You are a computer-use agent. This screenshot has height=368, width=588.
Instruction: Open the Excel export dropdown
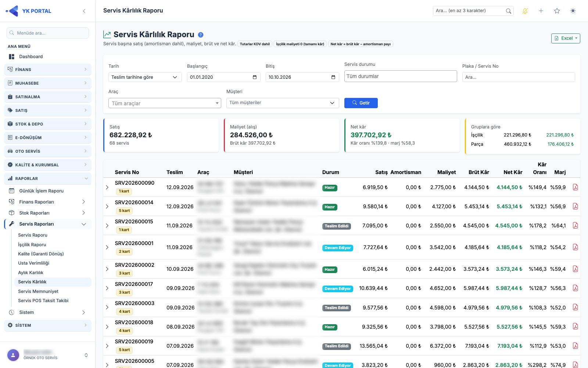pos(566,38)
